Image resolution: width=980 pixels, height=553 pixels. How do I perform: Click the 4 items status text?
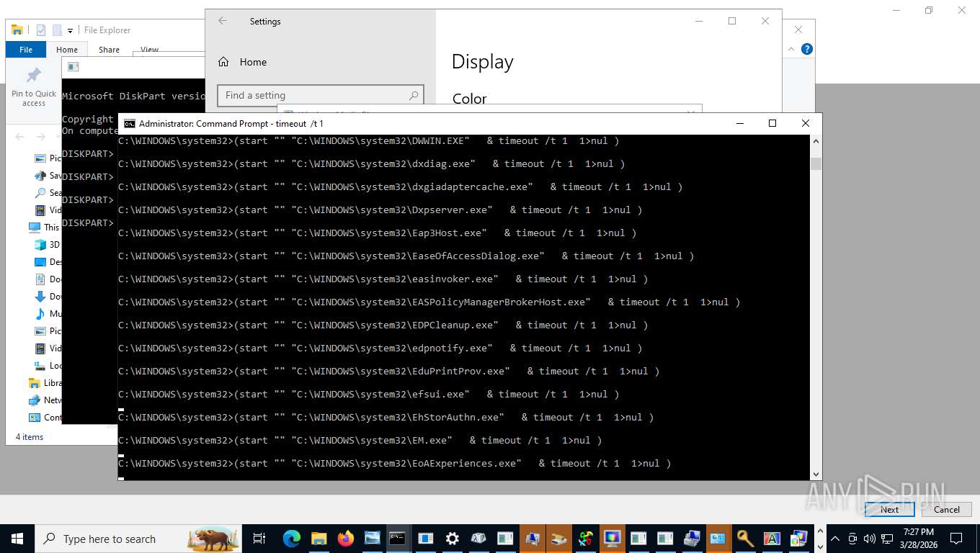point(30,437)
